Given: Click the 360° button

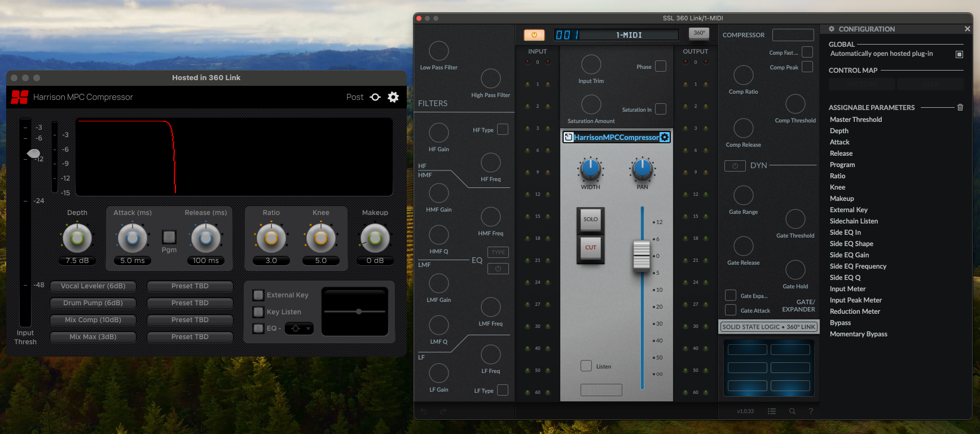Looking at the screenshot, I should pos(699,33).
